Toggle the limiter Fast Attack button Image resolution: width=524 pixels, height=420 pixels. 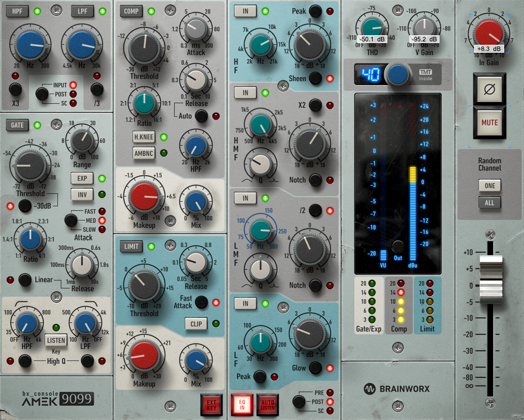[201, 302]
